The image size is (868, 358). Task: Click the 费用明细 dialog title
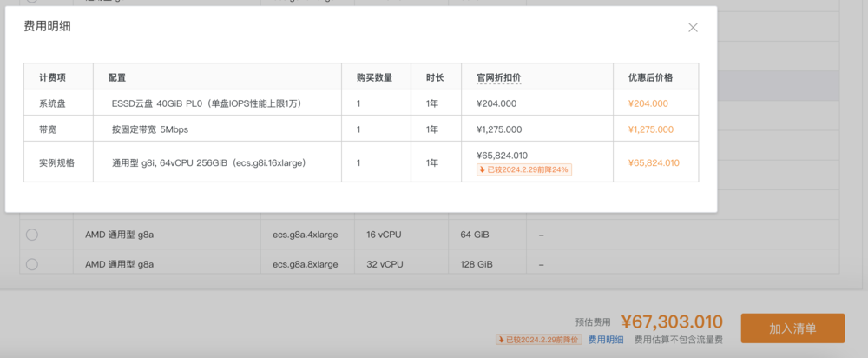point(47,27)
